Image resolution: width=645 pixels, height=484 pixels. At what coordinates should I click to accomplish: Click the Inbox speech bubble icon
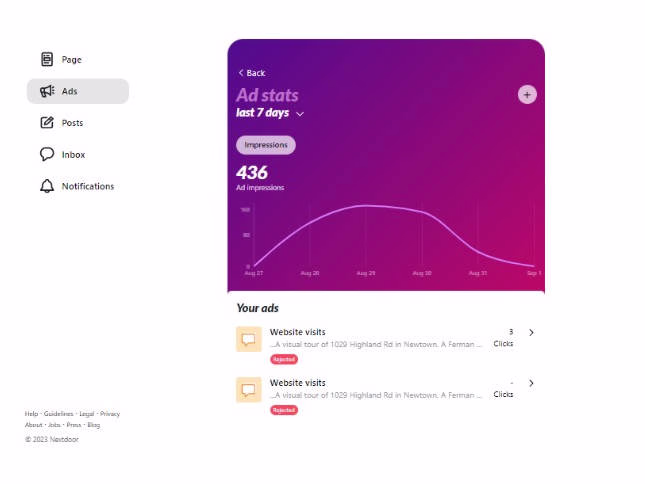(x=47, y=155)
